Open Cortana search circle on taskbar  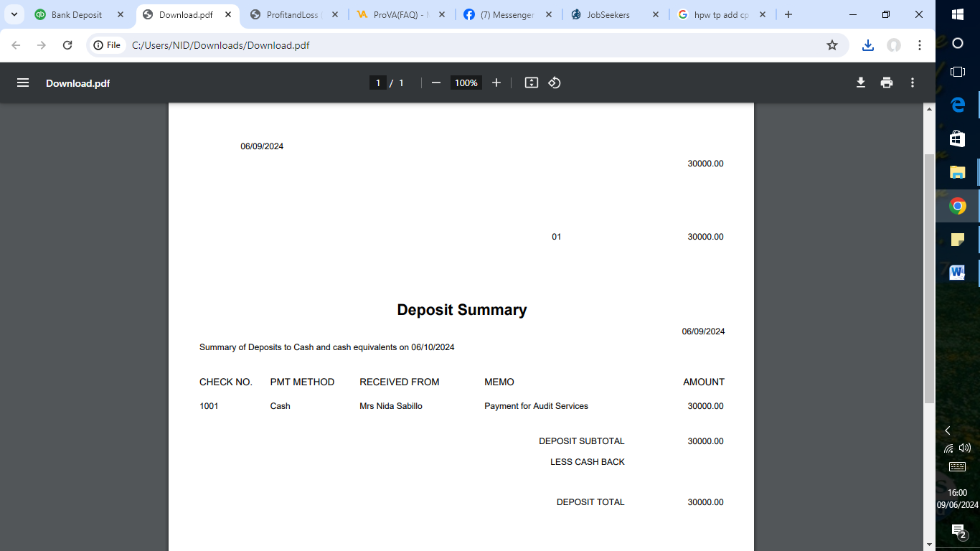click(x=958, y=43)
